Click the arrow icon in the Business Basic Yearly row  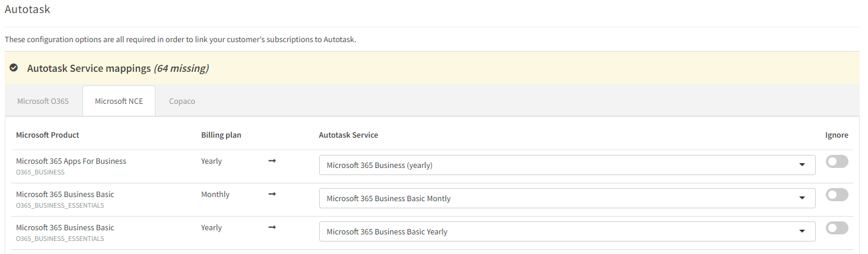272,227
